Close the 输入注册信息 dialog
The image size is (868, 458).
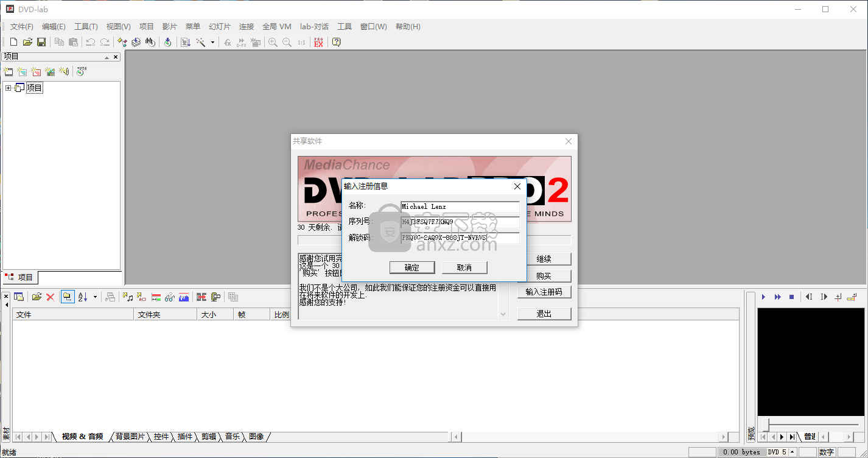[x=517, y=186]
